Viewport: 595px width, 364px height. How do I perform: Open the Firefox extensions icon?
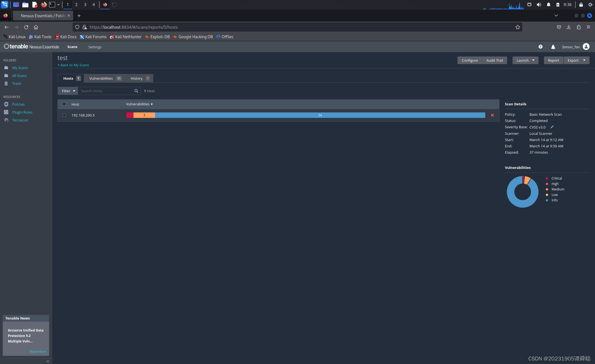(579, 27)
